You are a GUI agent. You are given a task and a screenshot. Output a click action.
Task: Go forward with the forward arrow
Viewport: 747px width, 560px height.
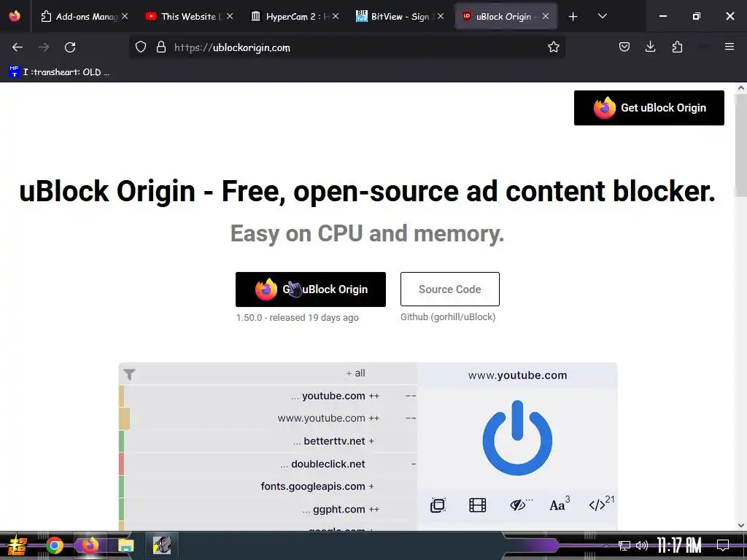(44, 47)
